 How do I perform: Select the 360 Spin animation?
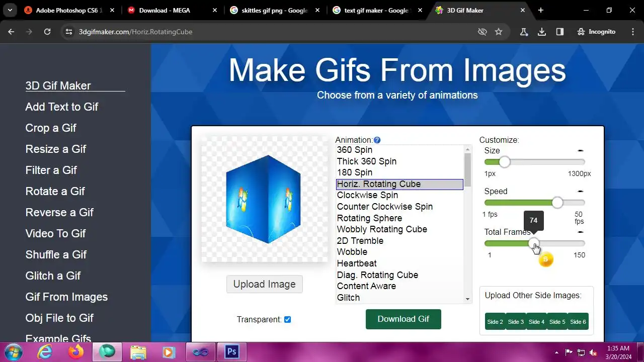tap(399, 150)
